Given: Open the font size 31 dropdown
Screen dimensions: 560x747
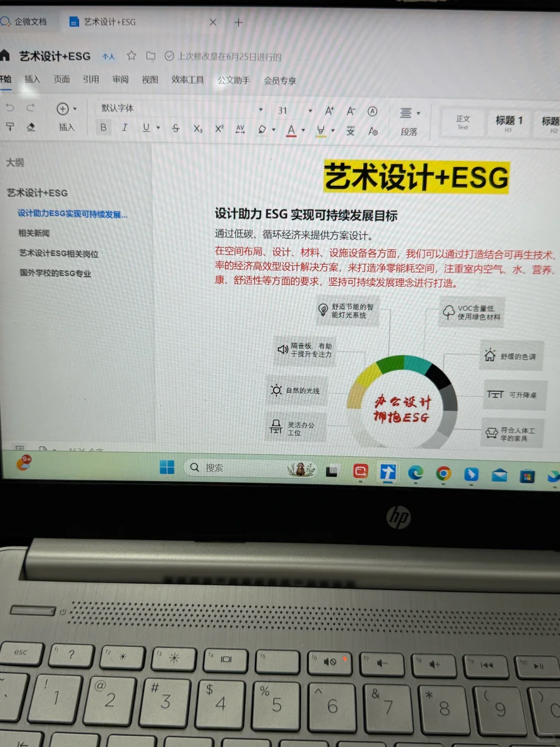Looking at the screenshot, I should coord(295,110).
